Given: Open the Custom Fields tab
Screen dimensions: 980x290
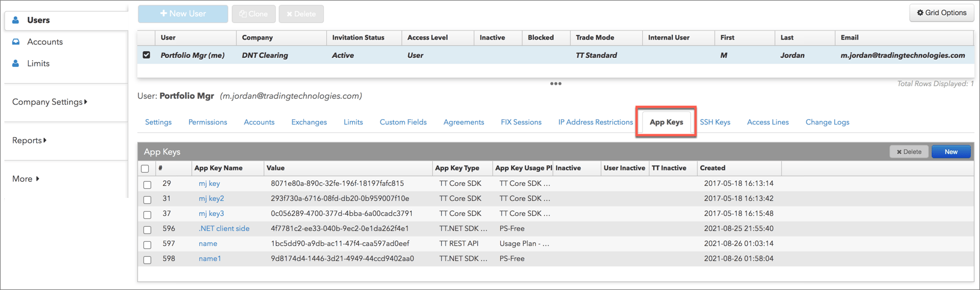Looking at the screenshot, I should point(403,122).
